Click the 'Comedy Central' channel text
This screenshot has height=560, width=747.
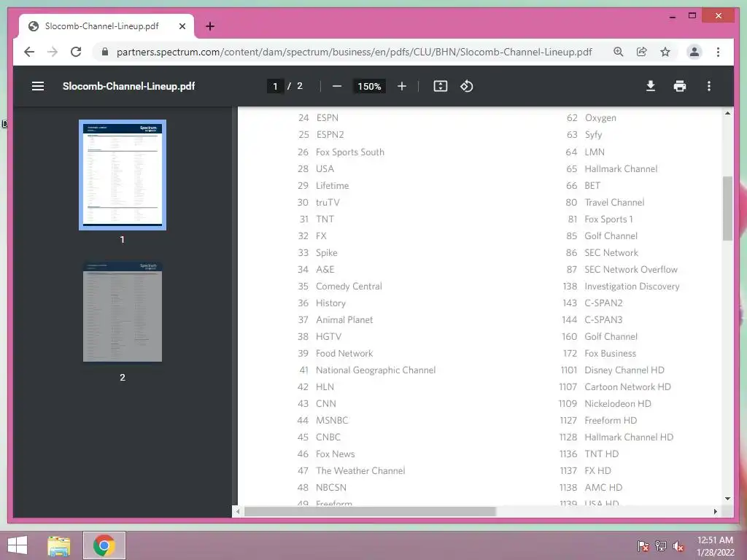point(349,286)
